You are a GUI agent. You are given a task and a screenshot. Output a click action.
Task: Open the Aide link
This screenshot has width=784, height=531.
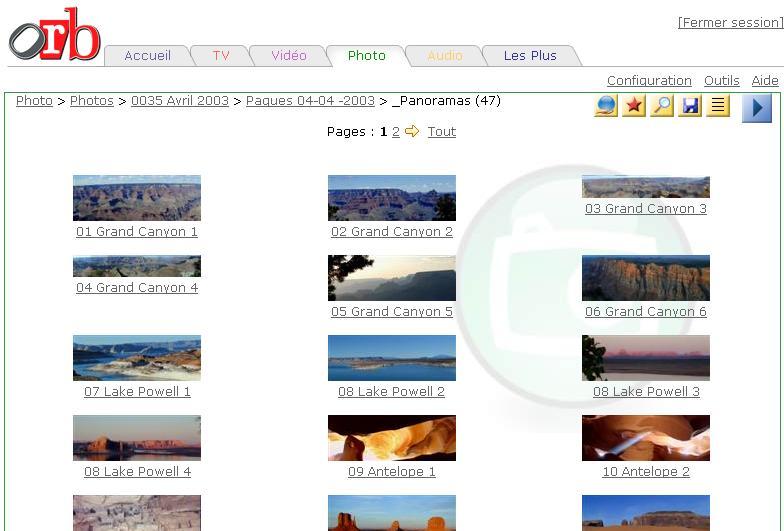point(765,80)
